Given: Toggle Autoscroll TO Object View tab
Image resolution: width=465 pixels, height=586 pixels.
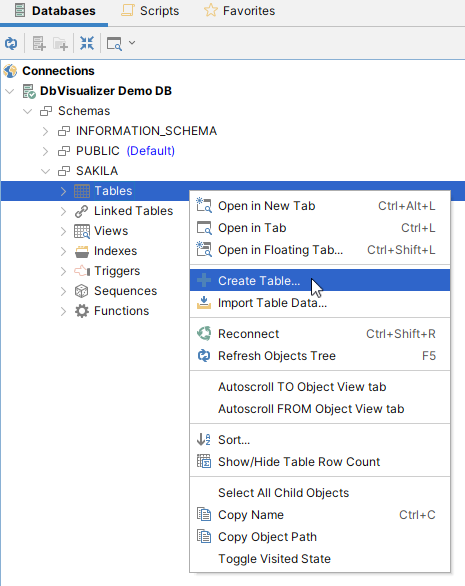Looking at the screenshot, I should 320,387.
